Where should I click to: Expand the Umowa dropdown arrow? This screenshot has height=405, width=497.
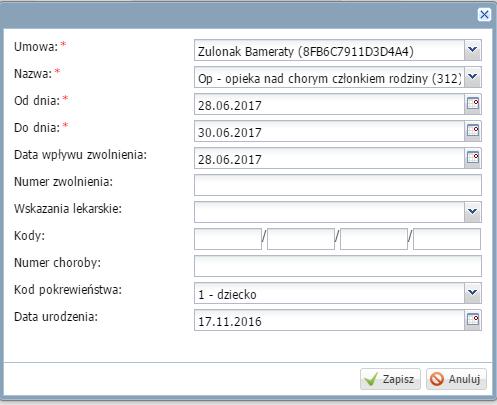click(x=473, y=50)
